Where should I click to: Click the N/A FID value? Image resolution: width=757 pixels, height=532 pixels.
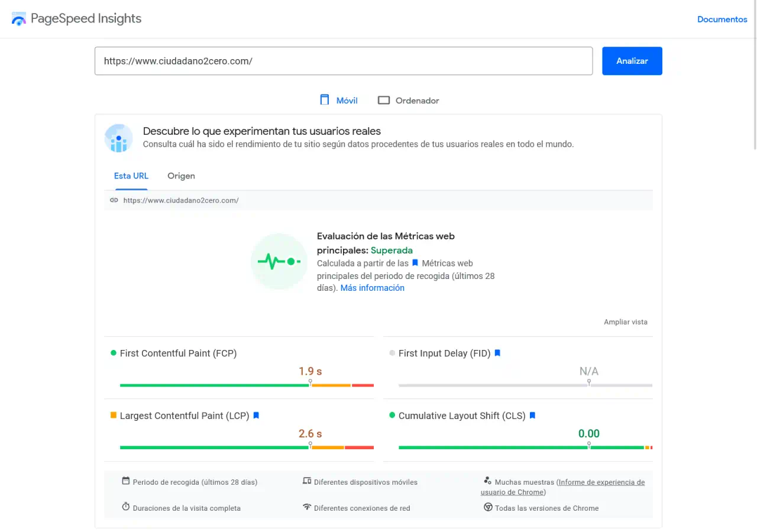(589, 371)
